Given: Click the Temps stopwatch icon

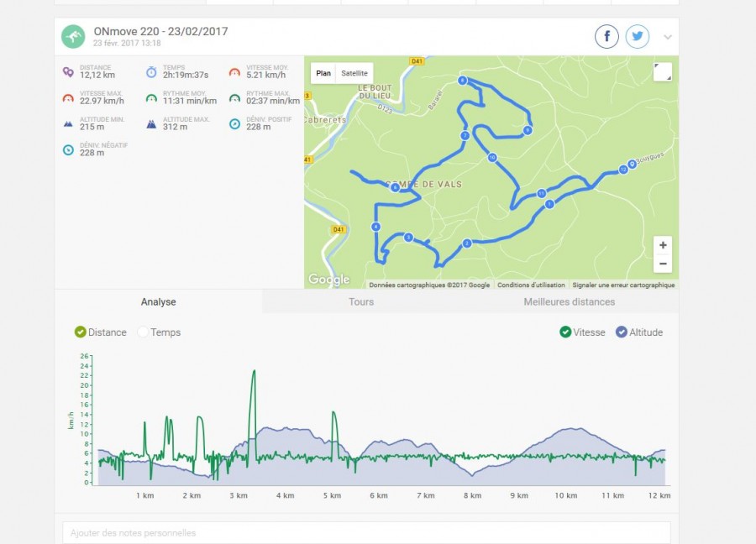Looking at the screenshot, I should [x=151, y=72].
